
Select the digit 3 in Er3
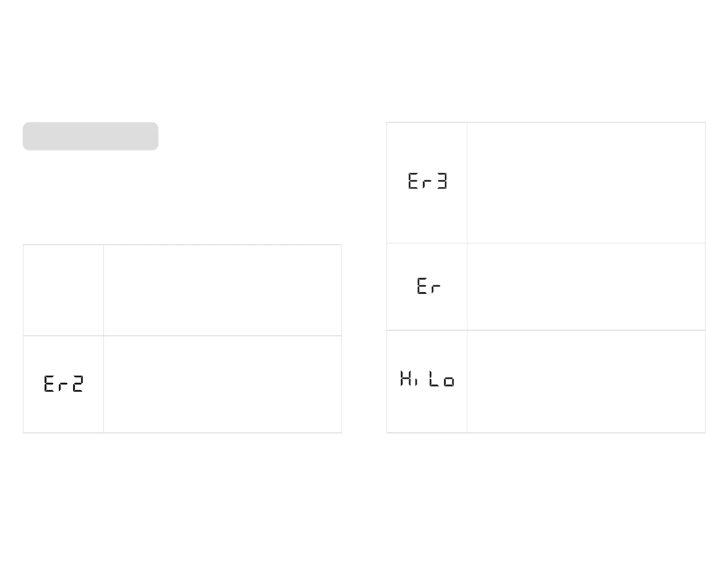click(442, 181)
